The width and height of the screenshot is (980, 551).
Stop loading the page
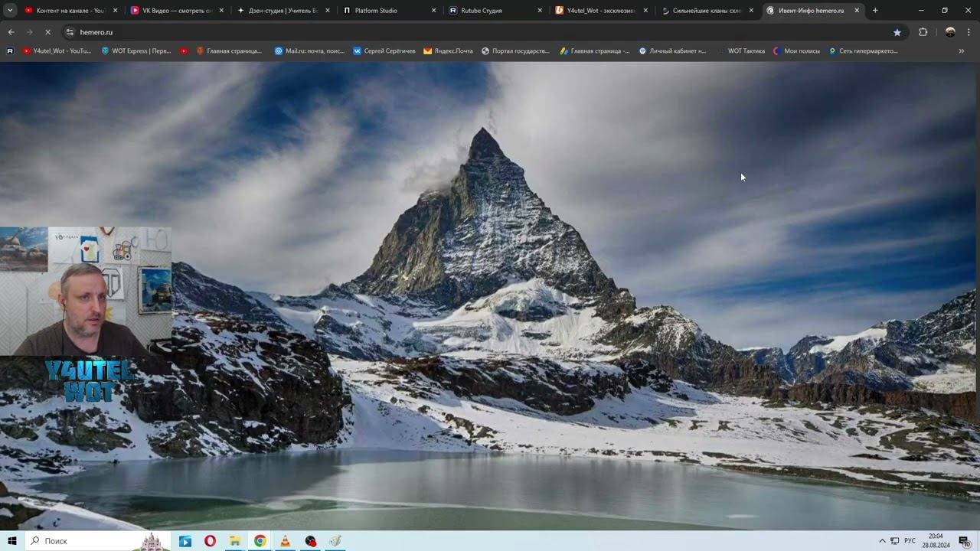pyautogui.click(x=47, y=32)
